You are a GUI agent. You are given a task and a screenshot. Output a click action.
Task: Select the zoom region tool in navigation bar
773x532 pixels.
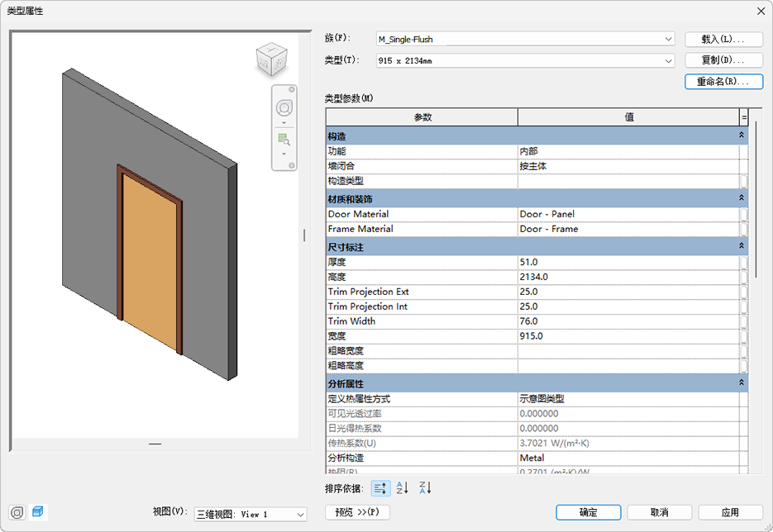coord(284,140)
